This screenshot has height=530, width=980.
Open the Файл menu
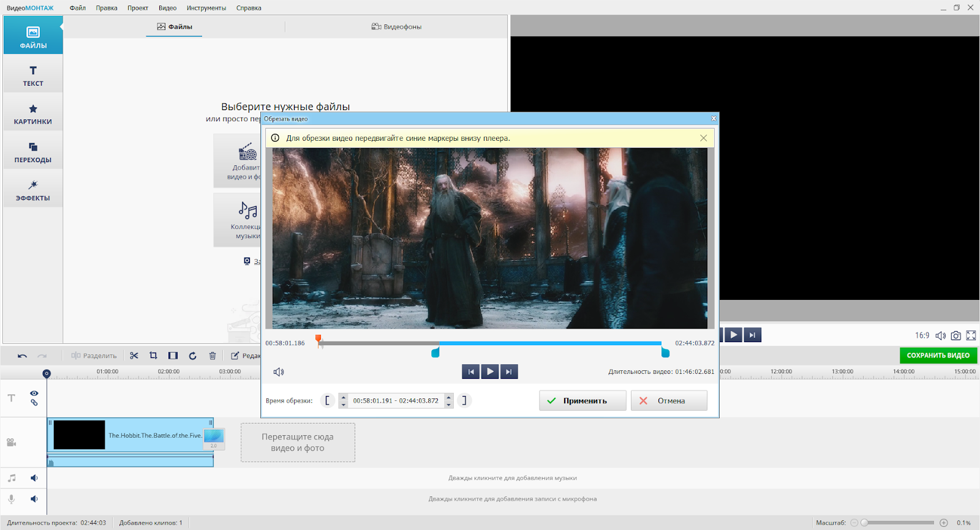pos(78,8)
